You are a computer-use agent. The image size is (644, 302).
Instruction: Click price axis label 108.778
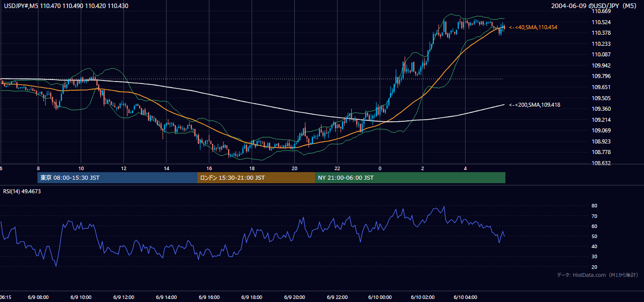pyautogui.click(x=602, y=152)
